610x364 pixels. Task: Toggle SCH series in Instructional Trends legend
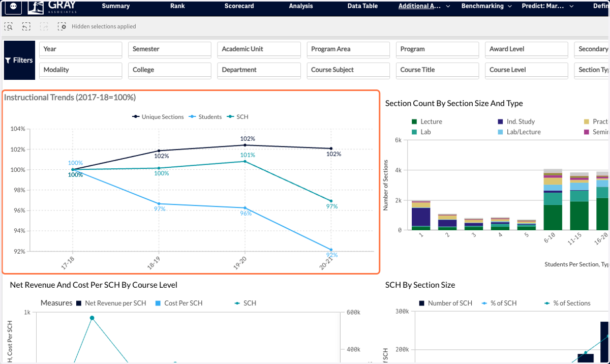[x=238, y=117]
